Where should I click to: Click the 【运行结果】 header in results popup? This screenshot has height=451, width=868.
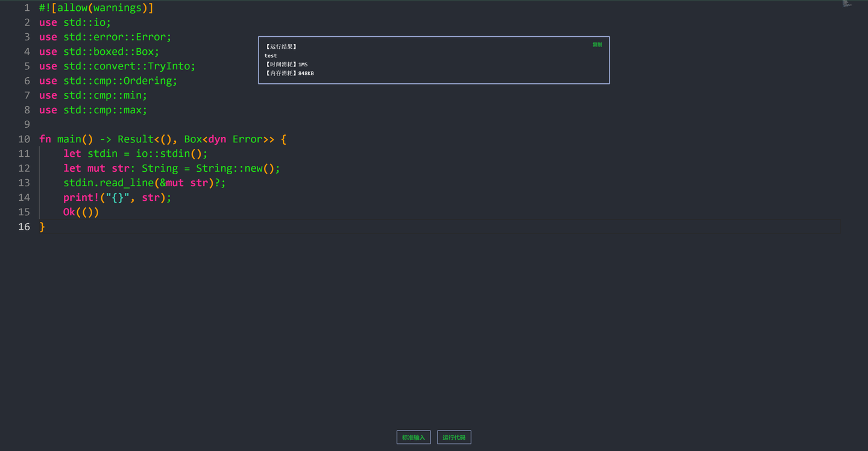coord(281,46)
